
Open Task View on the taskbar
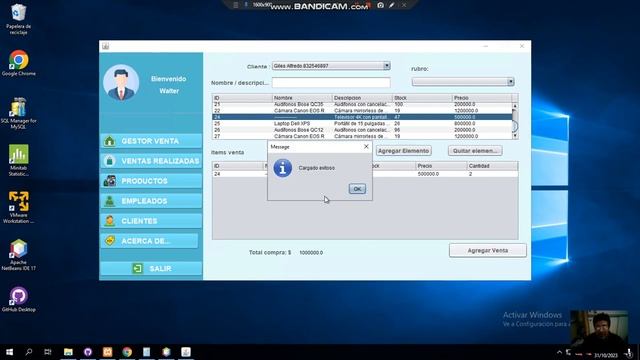48,352
